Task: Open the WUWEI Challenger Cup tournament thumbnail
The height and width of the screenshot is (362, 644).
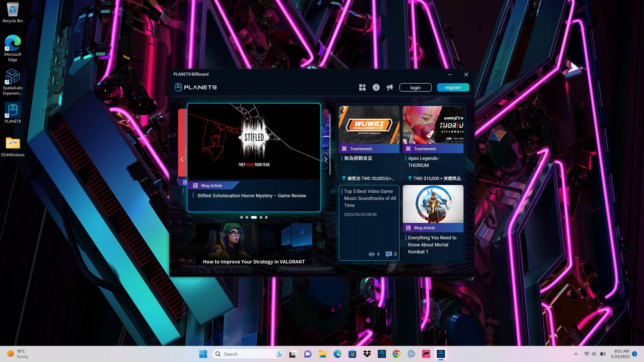Action: click(x=369, y=125)
